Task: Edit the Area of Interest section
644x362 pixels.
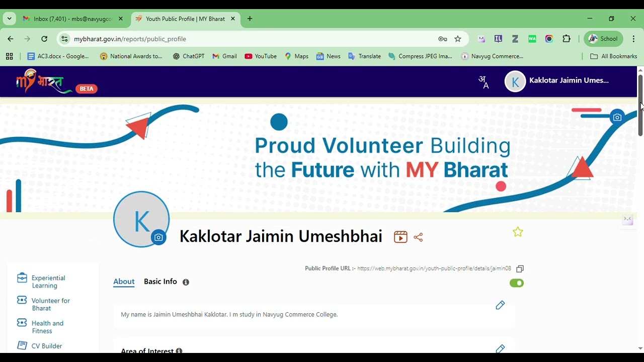Action: (x=500, y=349)
